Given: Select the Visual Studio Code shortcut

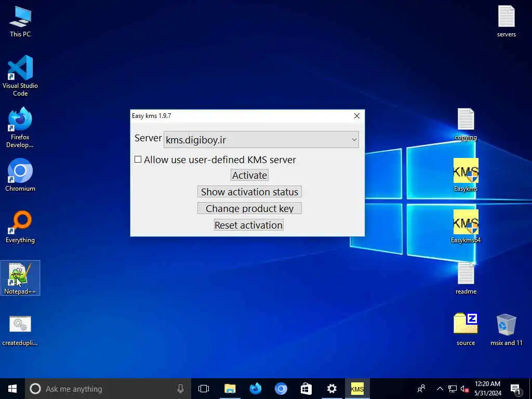Looking at the screenshot, I should tap(20, 75).
